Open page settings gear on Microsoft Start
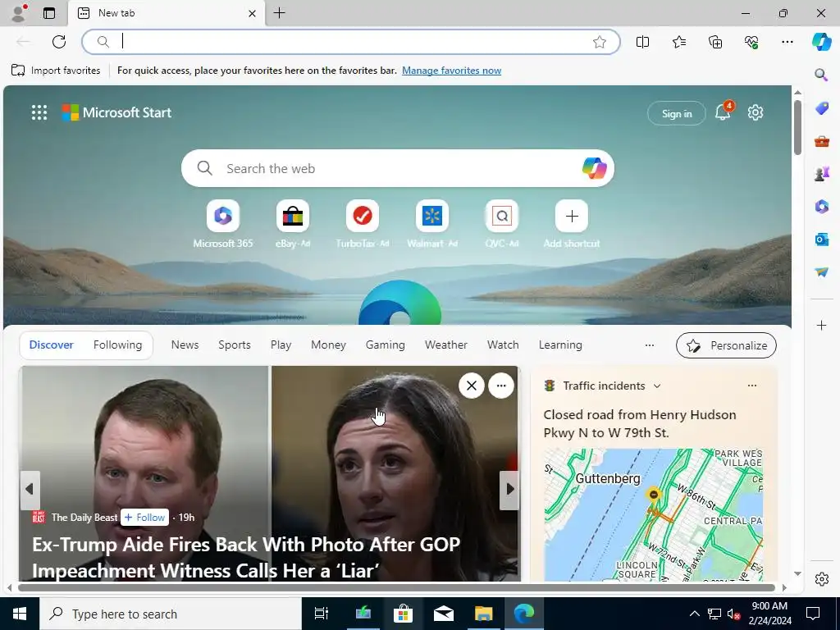The width and height of the screenshot is (840, 630). point(756,112)
